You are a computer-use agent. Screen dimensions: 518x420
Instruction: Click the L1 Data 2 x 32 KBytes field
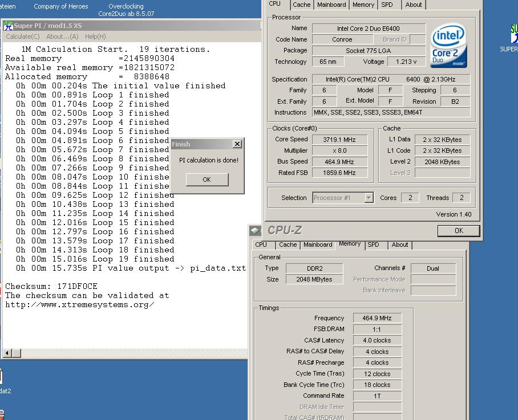click(442, 140)
